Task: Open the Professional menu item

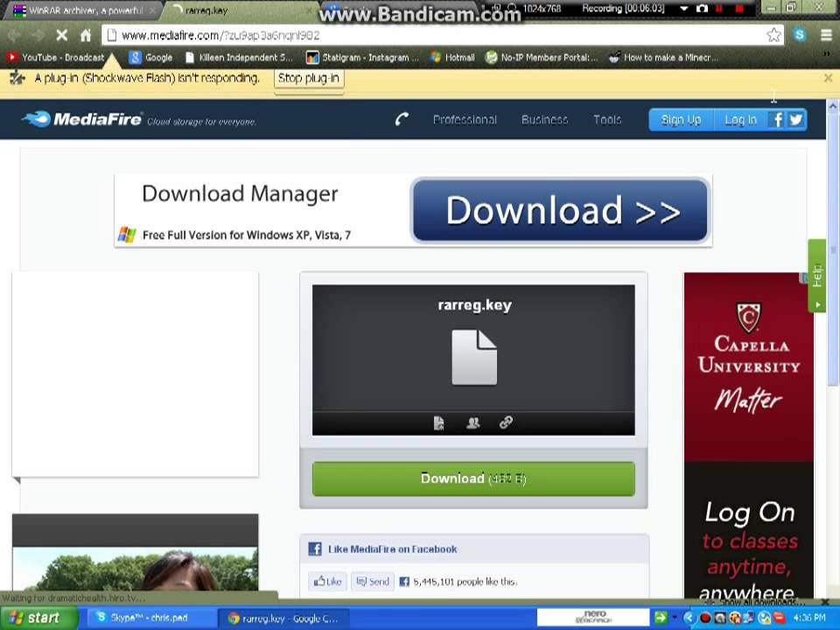Action: [465, 120]
